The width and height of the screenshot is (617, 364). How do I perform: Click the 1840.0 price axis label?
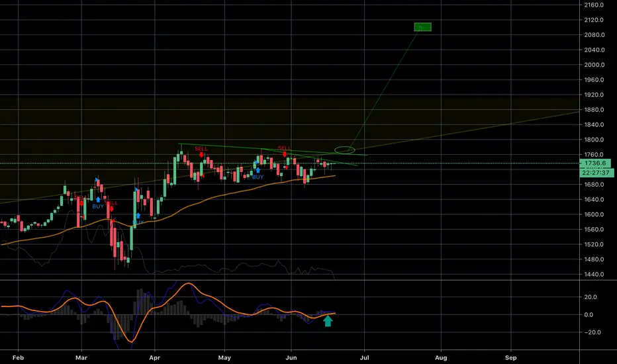pos(594,124)
